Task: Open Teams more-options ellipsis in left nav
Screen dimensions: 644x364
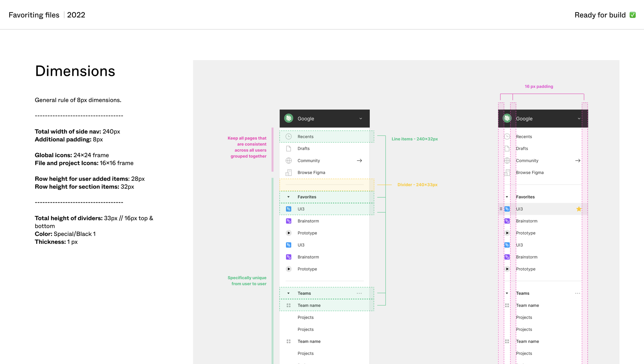Action: pos(359,293)
